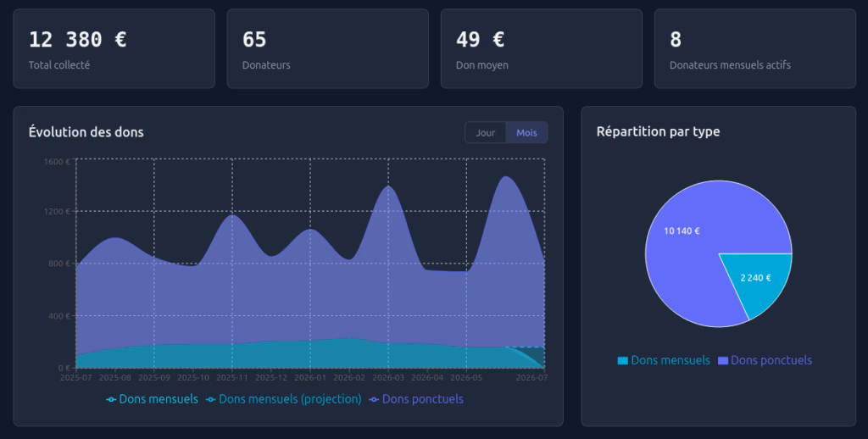This screenshot has width=868, height=439.
Task: Toggle Dons ponctuels series in chart legend
Action: point(415,399)
